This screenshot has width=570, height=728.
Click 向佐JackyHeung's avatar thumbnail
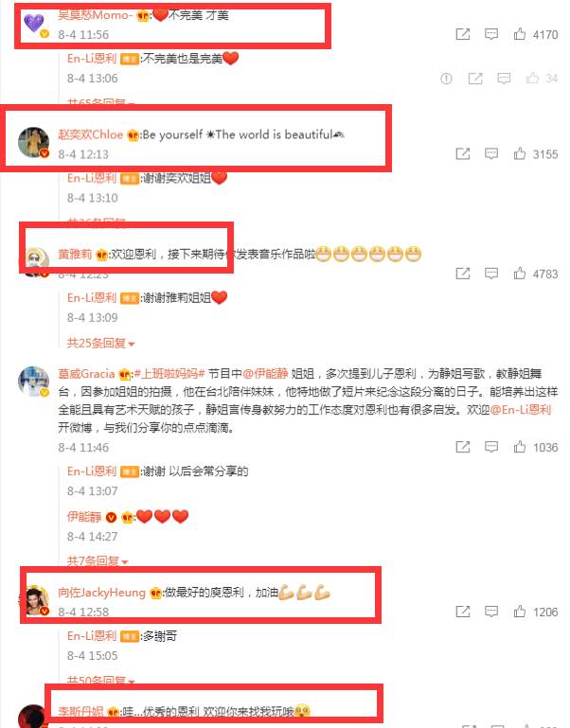pyautogui.click(x=35, y=600)
